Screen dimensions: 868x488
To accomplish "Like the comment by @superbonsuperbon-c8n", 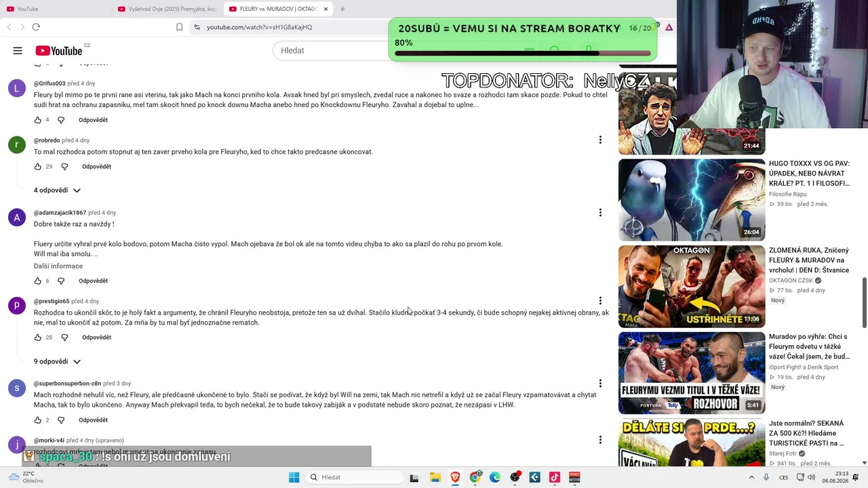I will click(37, 420).
